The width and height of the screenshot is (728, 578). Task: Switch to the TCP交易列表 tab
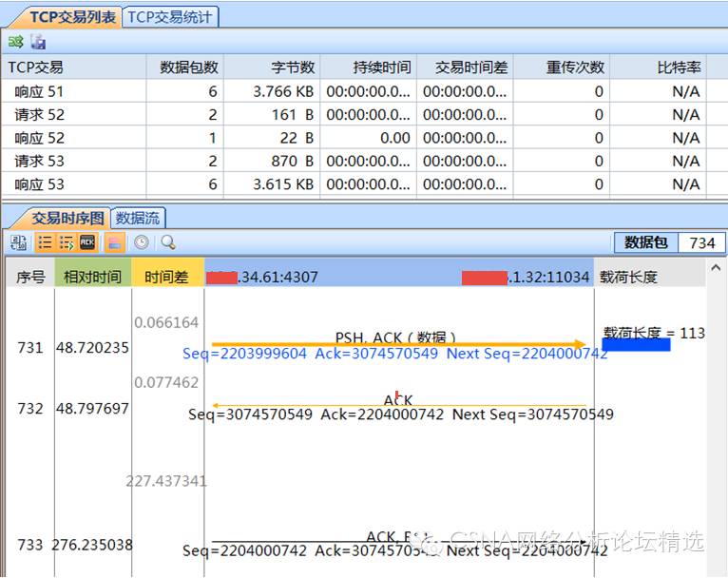coord(72,17)
